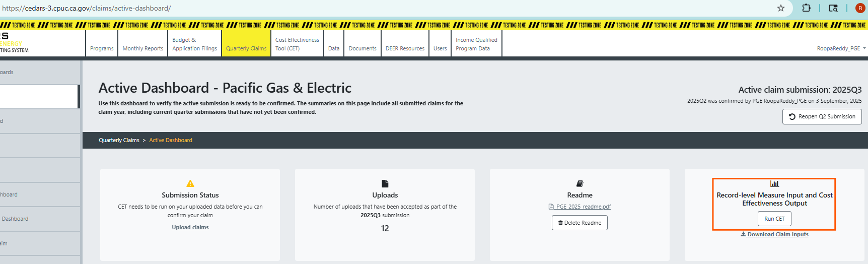Image resolution: width=868 pixels, height=264 pixels.
Task: Click the Uploads file icon
Action: 385,184
